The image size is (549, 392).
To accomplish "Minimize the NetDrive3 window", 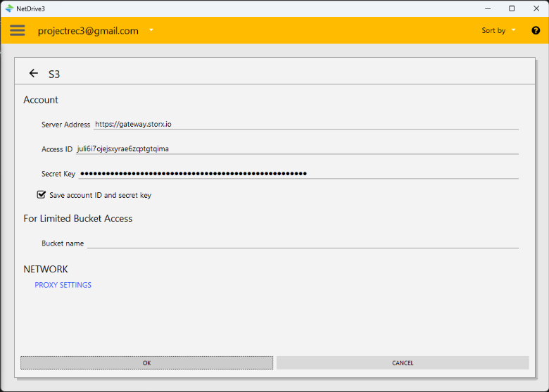I will pos(488,8).
